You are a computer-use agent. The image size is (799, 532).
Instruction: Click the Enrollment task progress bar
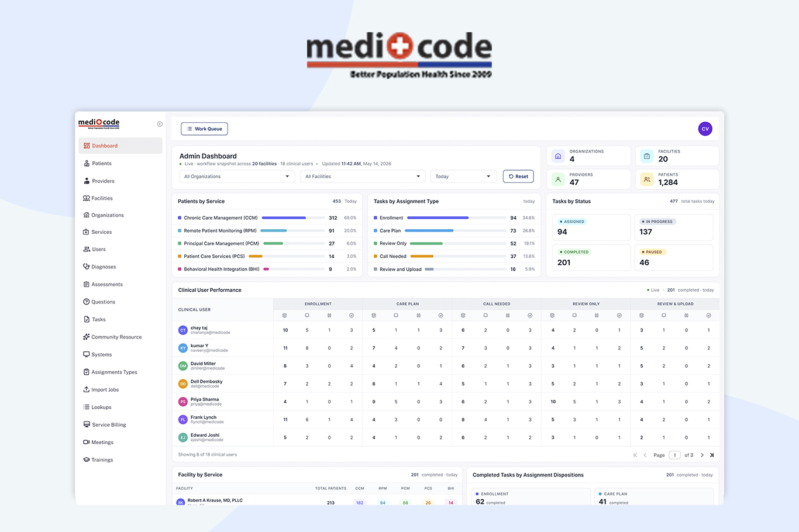coord(456,218)
